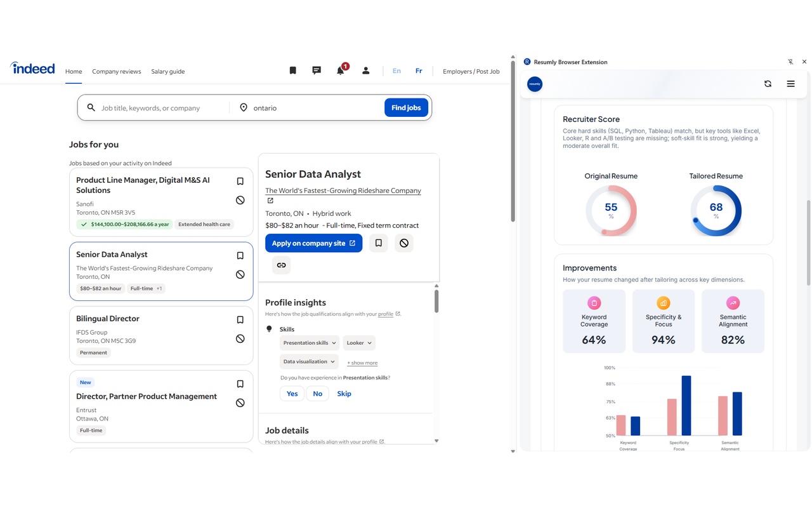Refresh the Resumly extension panel

coord(768,83)
